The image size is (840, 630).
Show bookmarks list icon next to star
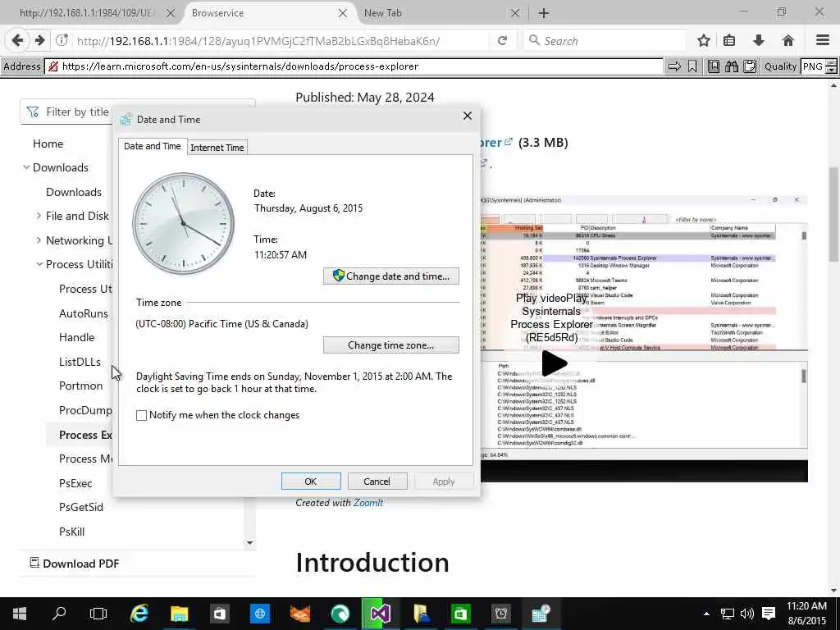(729, 41)
